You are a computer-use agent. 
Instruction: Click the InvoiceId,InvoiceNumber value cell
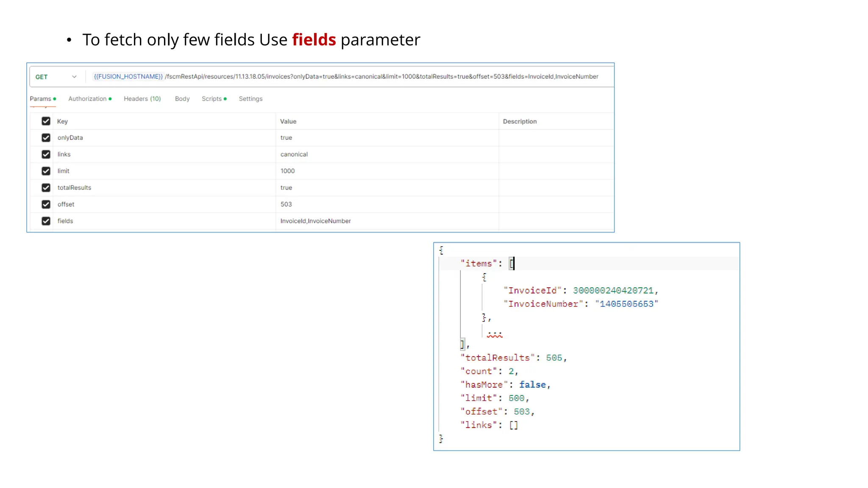tap(387, 221)
